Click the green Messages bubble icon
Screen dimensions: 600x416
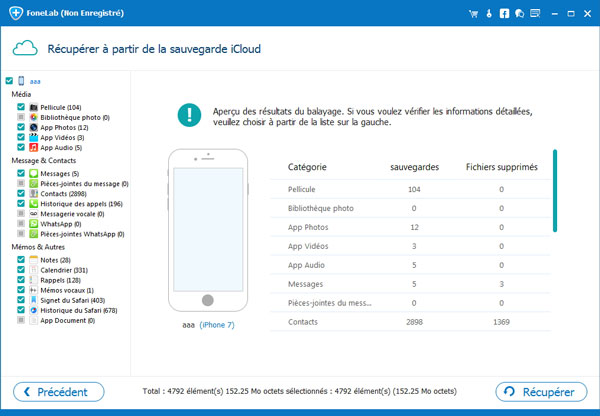point(34,173)
